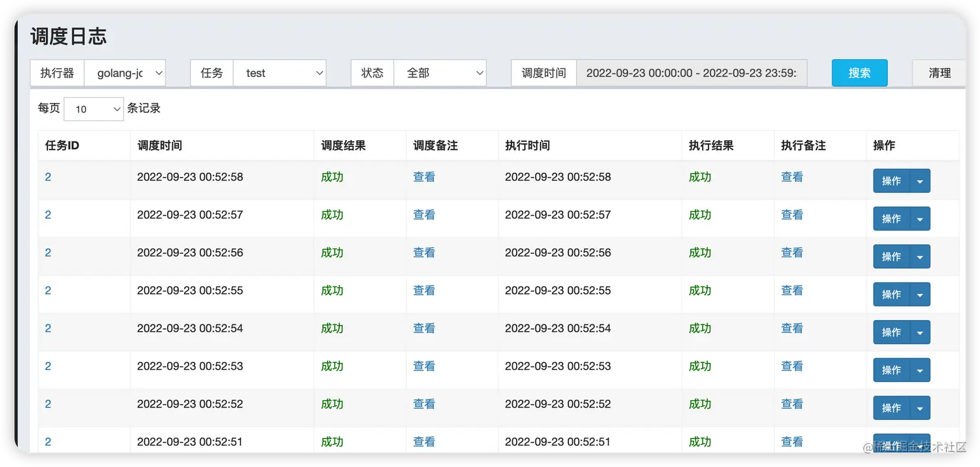Expand the 操作 caret arrow in the 00:52:52 row
Screen dimensions: 980x467
920,408
